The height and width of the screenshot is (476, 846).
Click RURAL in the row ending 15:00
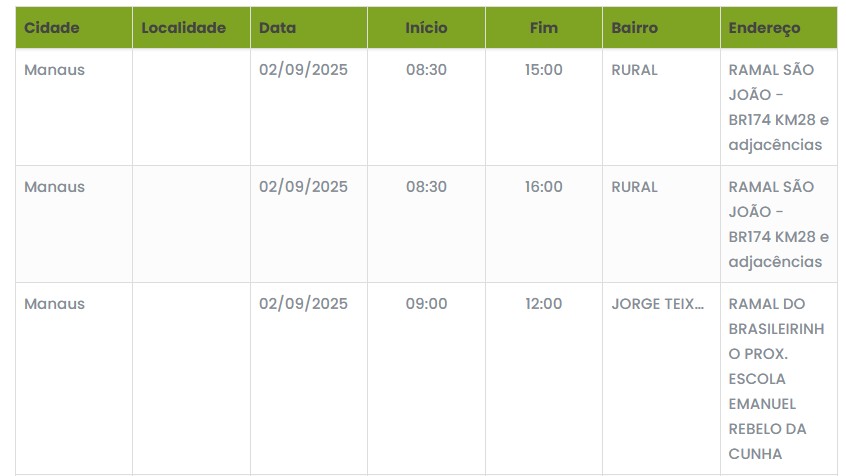coord(635,70)
